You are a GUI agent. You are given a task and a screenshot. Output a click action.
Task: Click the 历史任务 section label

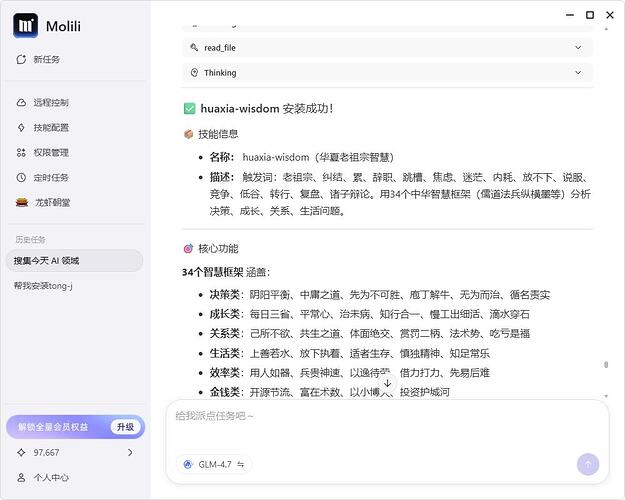(30, 240)
